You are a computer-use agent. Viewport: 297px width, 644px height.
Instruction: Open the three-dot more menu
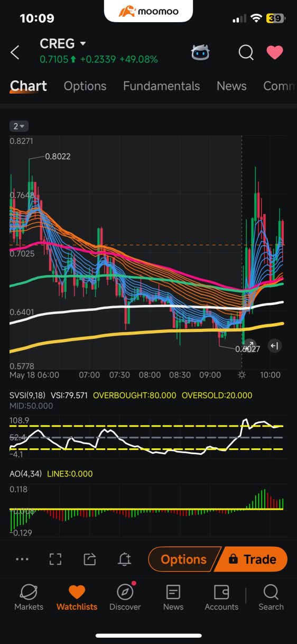click(22, 559)
